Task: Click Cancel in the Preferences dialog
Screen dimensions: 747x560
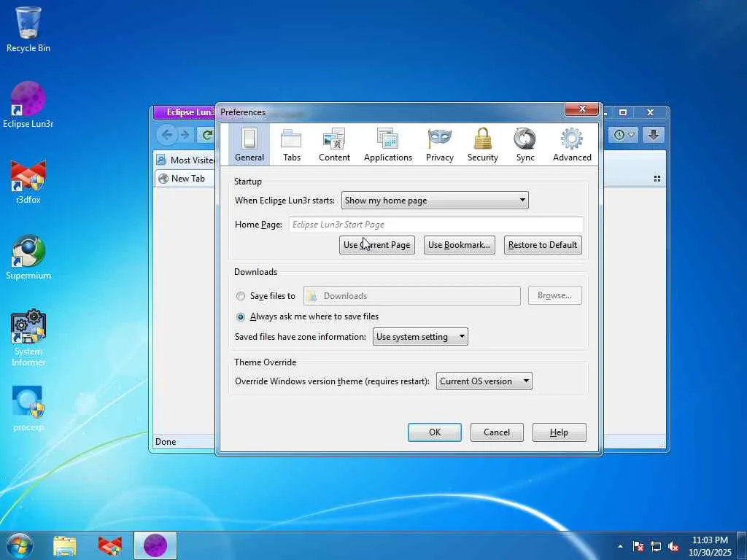Action: click(x=497, y=432)
